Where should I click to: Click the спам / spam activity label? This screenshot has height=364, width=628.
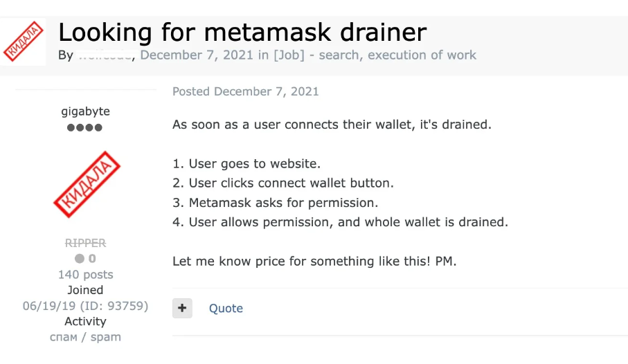point(85,337)
